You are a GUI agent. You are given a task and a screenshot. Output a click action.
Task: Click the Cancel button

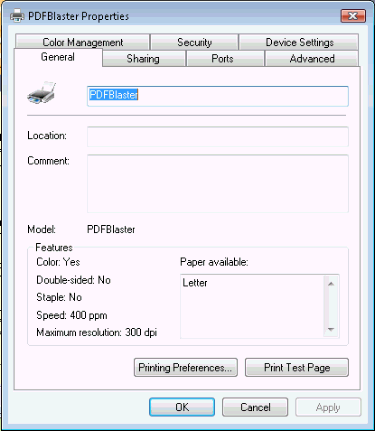255,407
